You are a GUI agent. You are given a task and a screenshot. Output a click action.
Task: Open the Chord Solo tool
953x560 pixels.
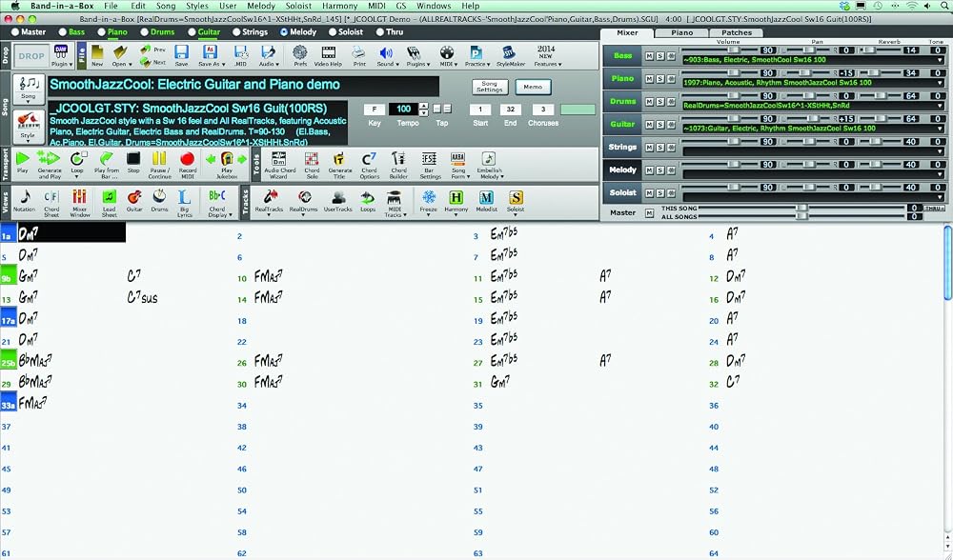tap(312, 165)
